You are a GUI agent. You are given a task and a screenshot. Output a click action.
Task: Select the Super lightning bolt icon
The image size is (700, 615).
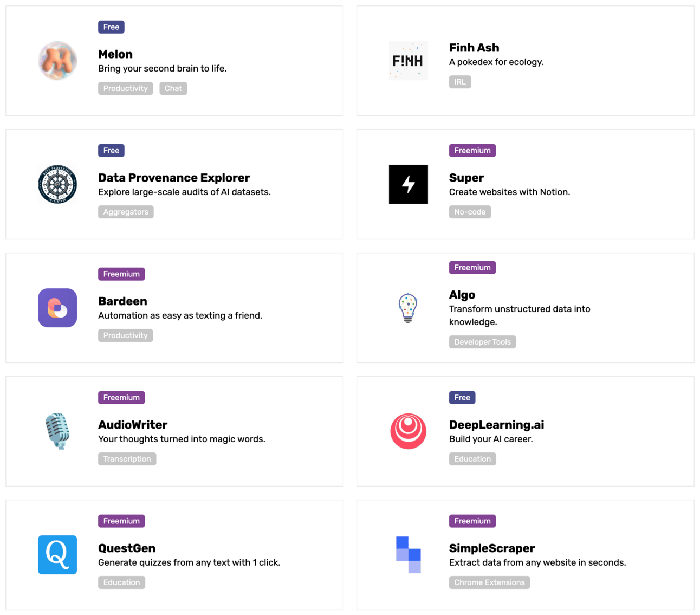pos(408,184)
